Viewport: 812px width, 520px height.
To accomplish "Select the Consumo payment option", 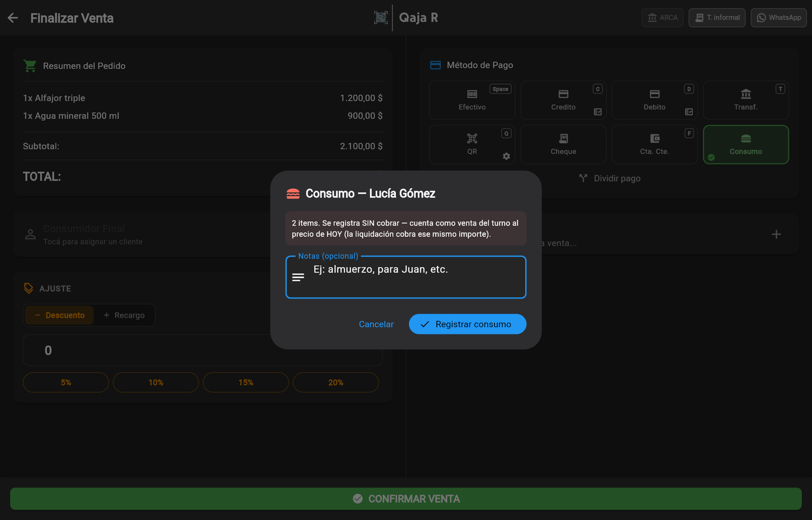I will coord(745,144).
